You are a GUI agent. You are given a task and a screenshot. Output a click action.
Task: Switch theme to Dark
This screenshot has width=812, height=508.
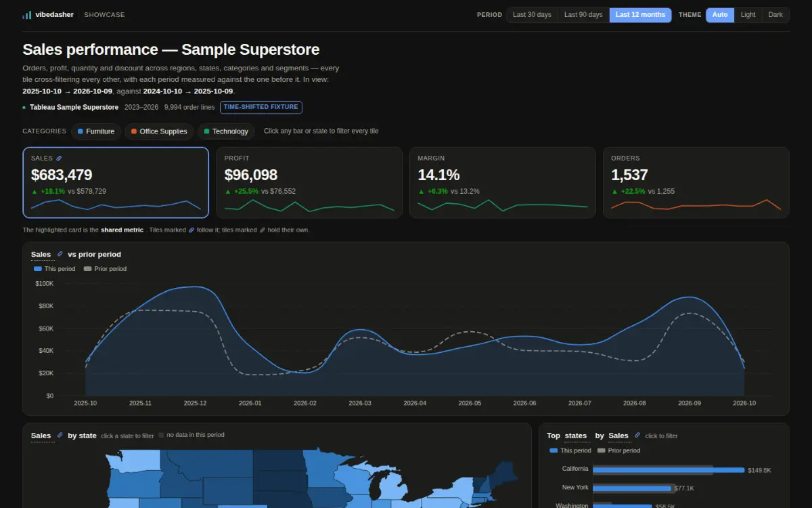(775, 15)
